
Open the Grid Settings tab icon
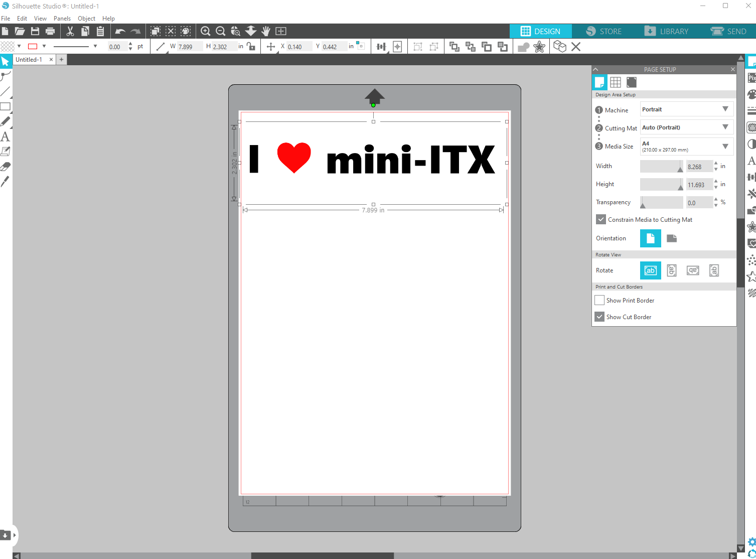coord(616,82)
